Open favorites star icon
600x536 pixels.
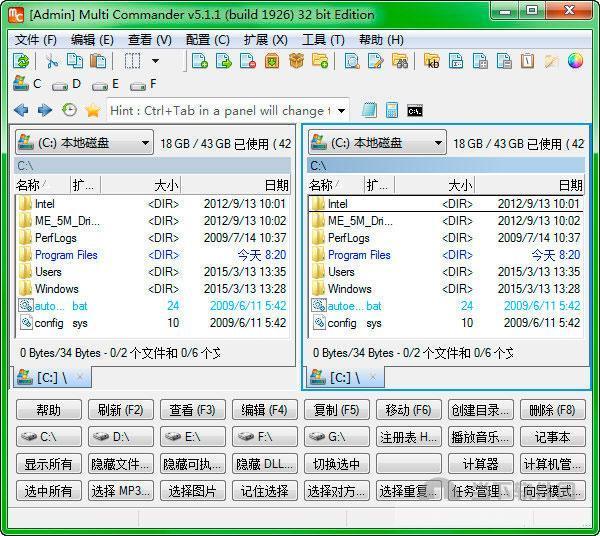[x=93, y=111]
